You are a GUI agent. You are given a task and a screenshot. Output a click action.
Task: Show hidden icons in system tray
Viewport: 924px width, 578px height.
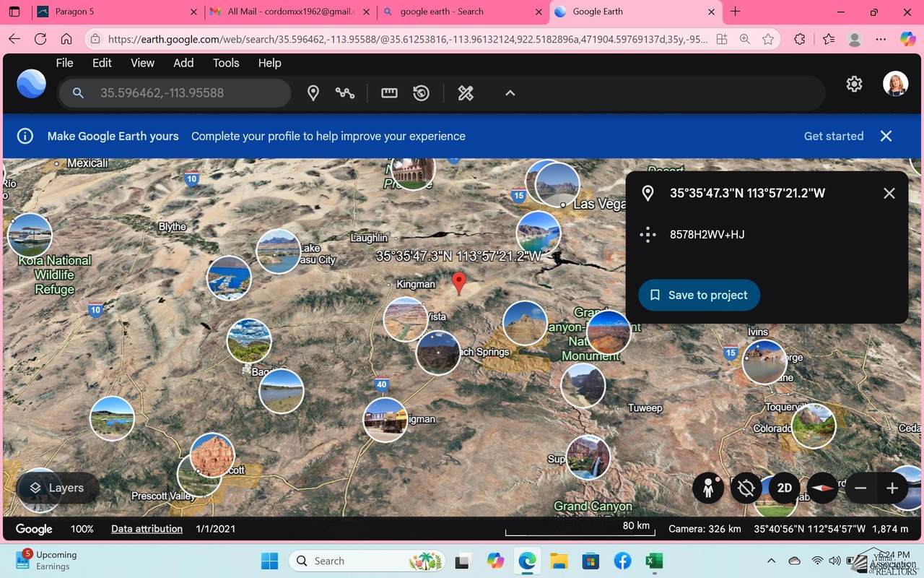[x=771, y=561]
